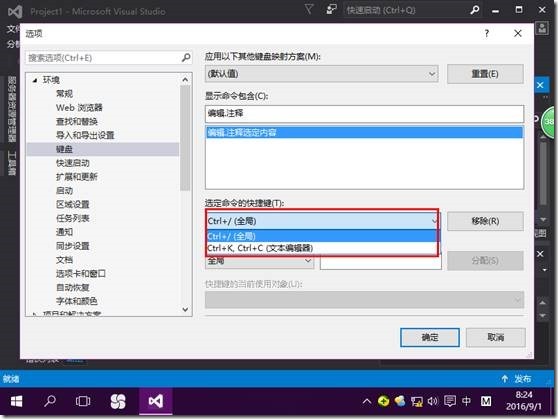The width and height of the screenshot is (558, 419).
Task: Open Task View on the taskbar
Action: click(83, 402)
